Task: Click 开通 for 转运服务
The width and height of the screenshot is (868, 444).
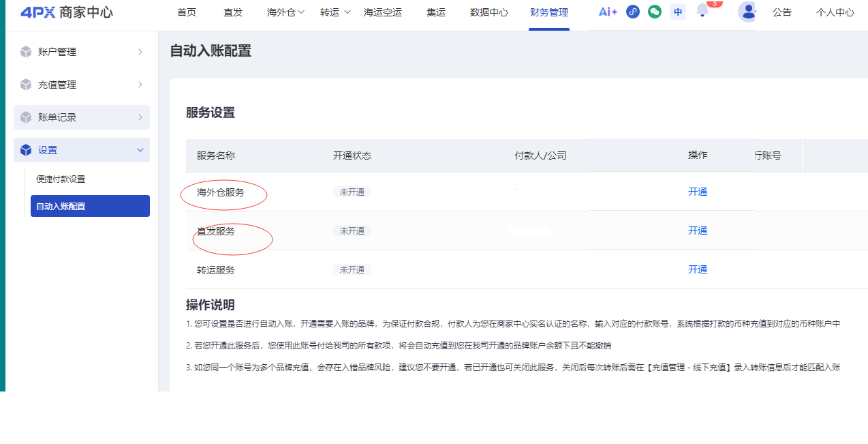Action: click(x=698, y=269)
